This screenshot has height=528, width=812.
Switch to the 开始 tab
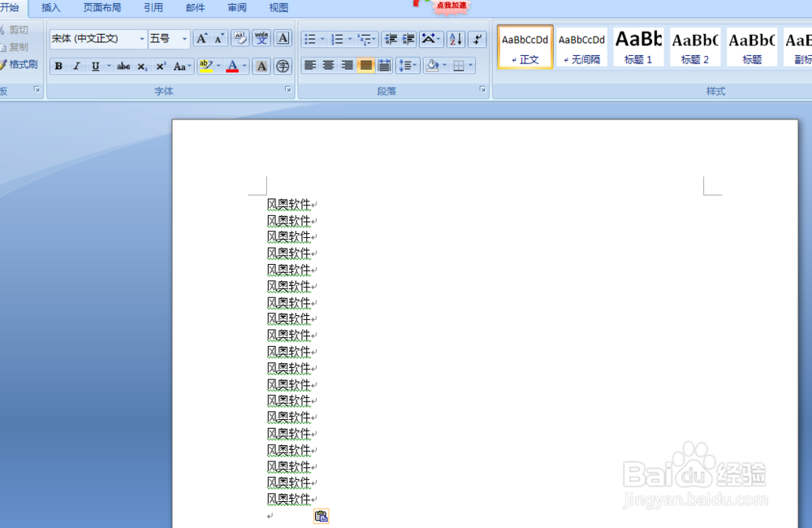10,8
